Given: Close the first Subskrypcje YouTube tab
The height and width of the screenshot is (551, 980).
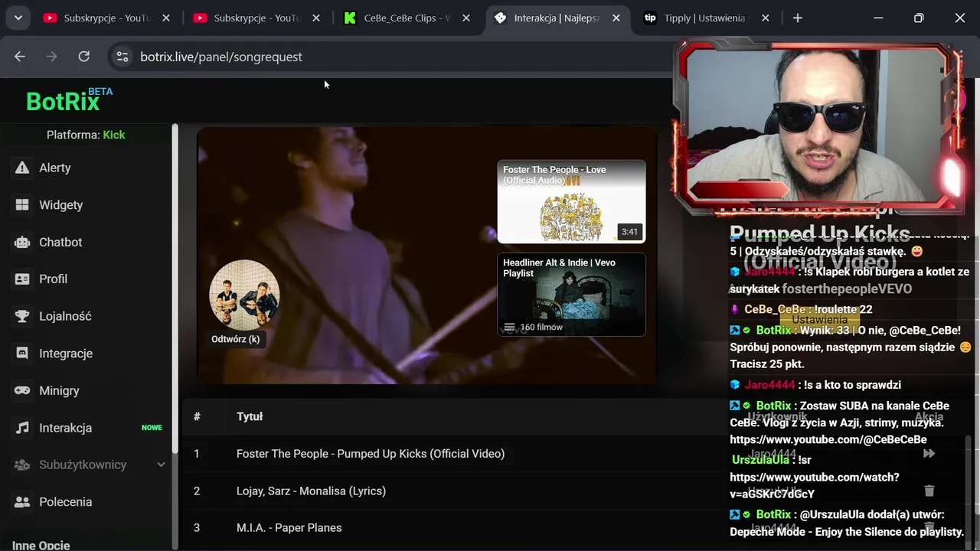Looking at the screenshot, I should [x=166, y=18].
